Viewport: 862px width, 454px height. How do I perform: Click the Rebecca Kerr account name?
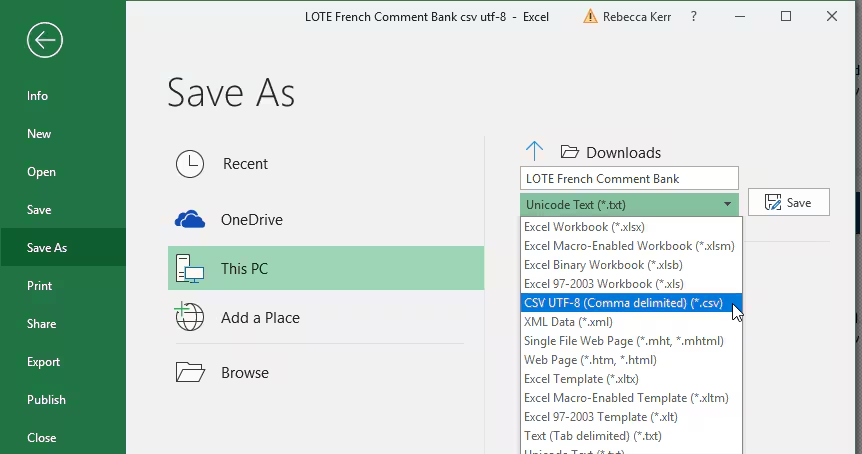(637, 17)
